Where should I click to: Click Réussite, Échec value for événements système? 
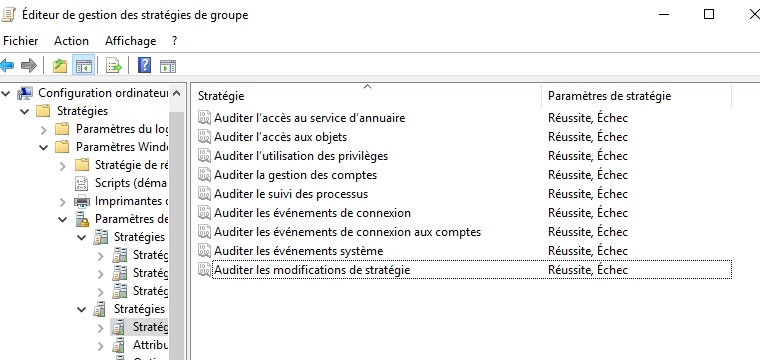point(587,250)
